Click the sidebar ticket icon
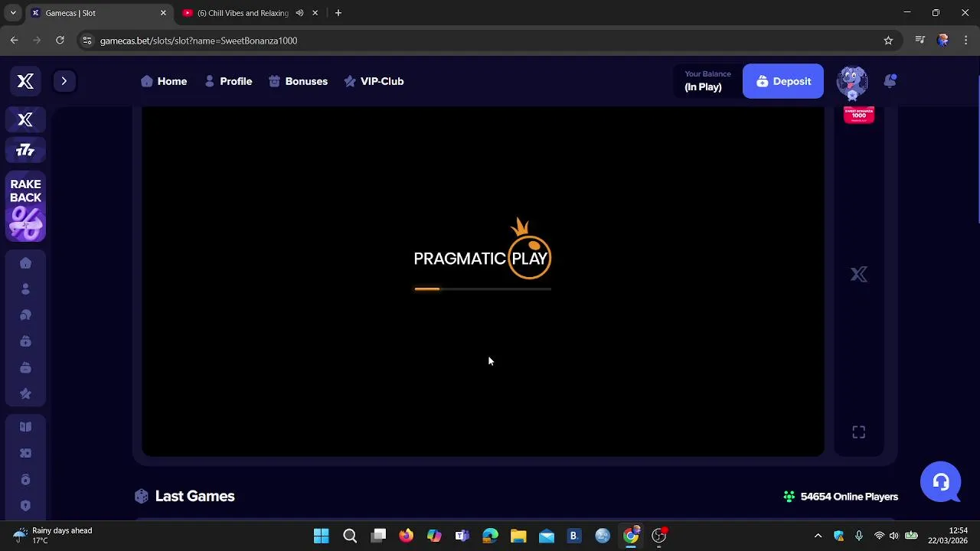Image resolution: width=980 pixels, height=551 pixels. (25, 453)
